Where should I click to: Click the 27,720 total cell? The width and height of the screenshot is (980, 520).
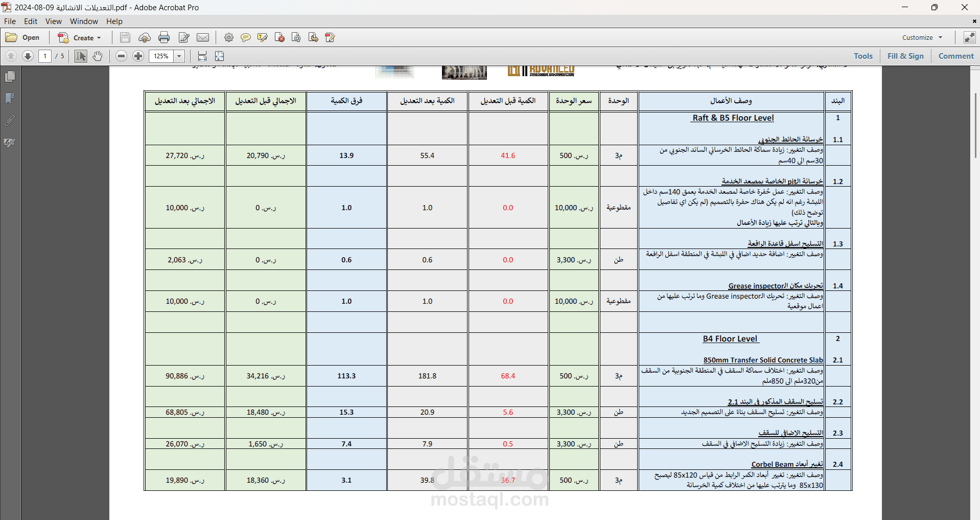pos(185,155)
